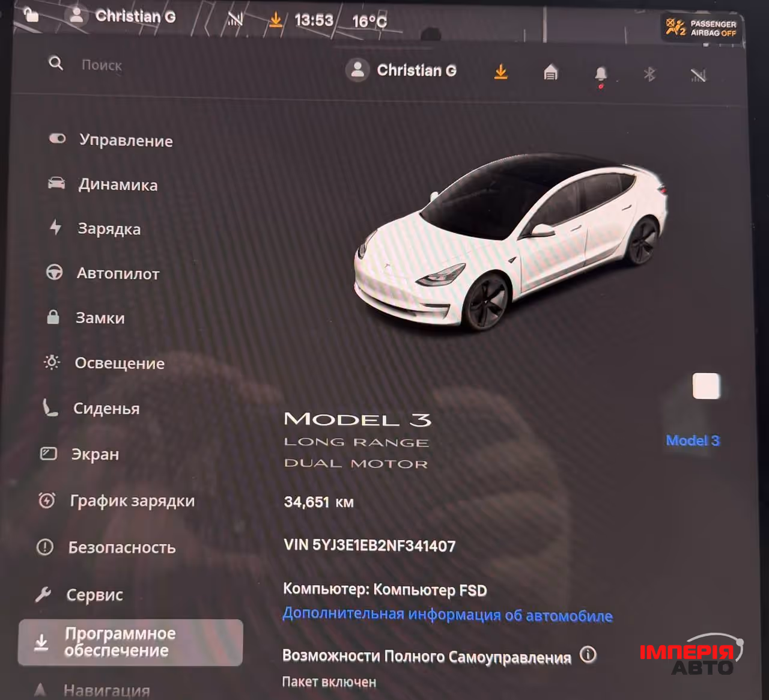Tap Christian G profile in top status bar
Image resolution: width=769 pixels, height=700 pixels.
(122, 16)
